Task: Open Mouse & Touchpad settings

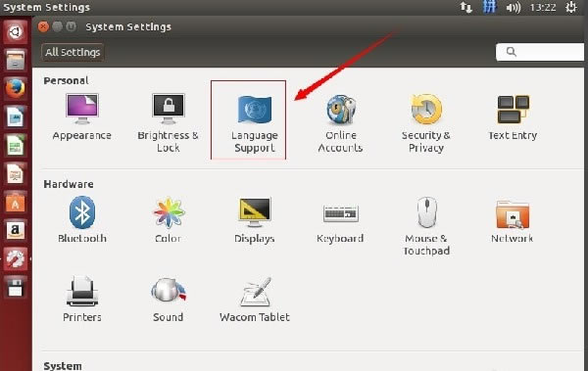Action: click(426, 226)
